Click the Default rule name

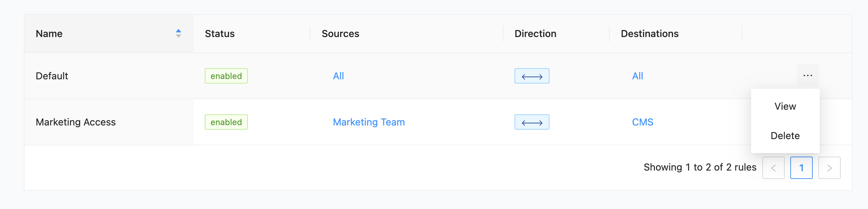(x=52, y=76)
